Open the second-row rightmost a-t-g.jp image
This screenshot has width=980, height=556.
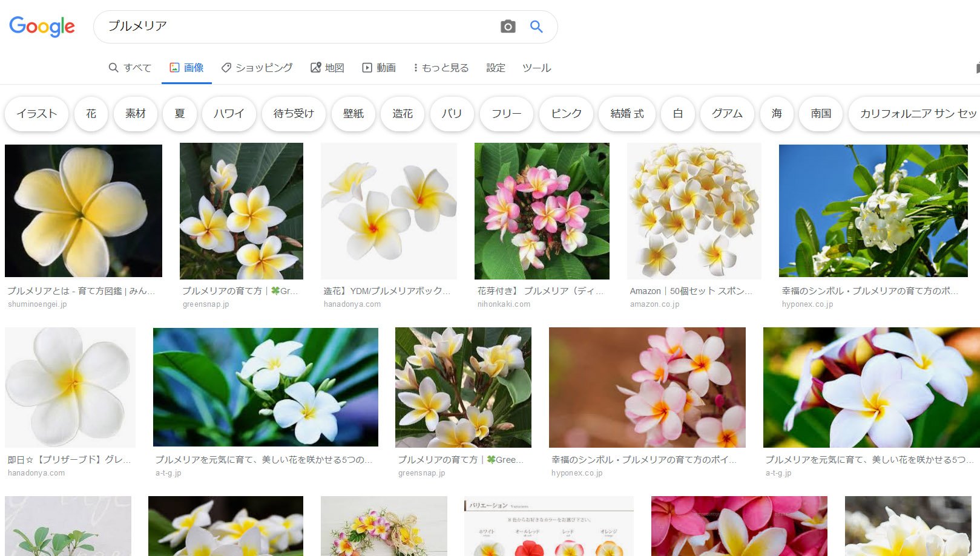coord(872,387)
